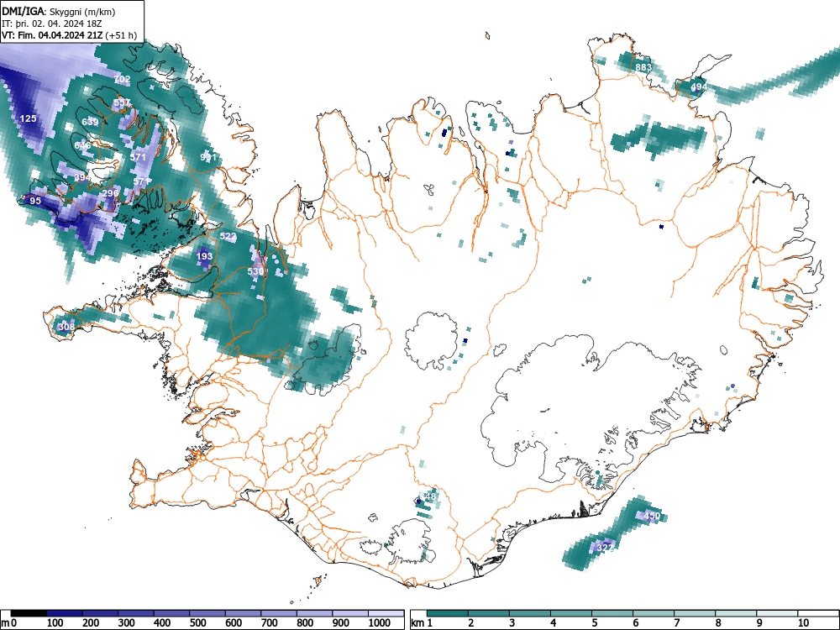Click the 3 tick label in the km legend

coord(512,623)
